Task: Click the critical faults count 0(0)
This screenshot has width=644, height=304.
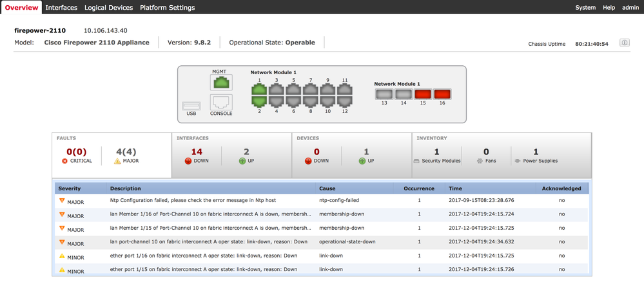Action: (77, 152)
